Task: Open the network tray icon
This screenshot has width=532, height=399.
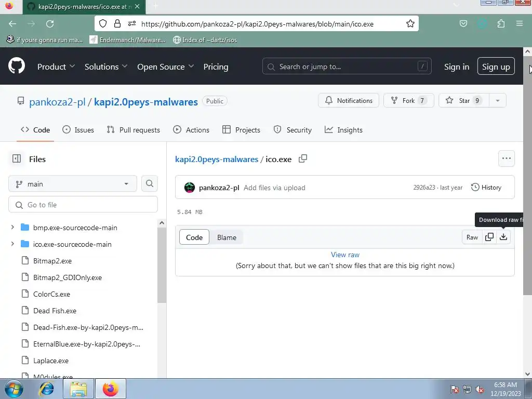Action: (467, 390)
